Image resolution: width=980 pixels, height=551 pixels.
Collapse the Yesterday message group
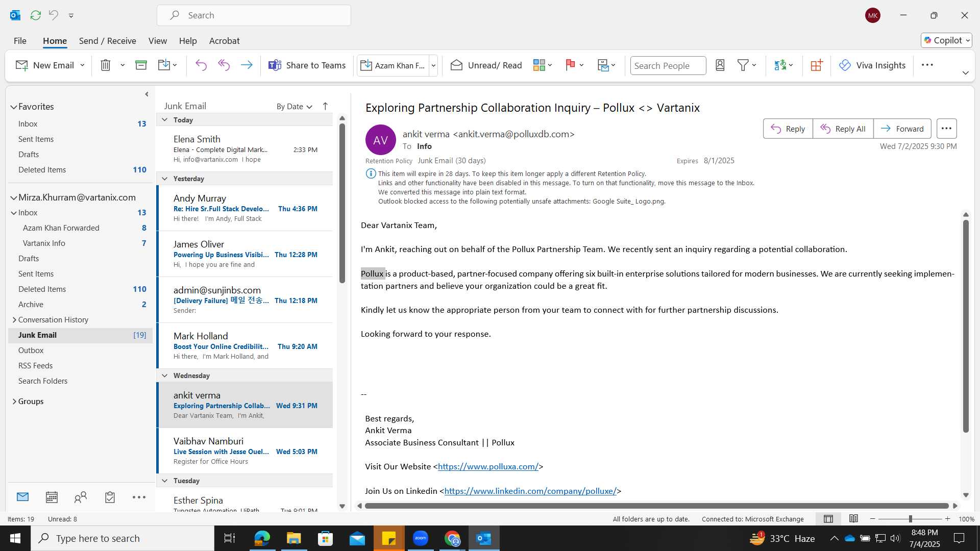coord(164,179)
